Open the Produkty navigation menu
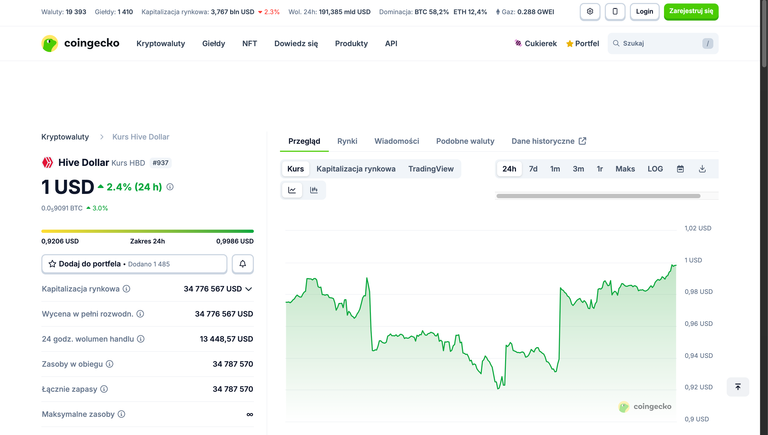Viewport: 768px width, 435px height. pyautogui.click(x=351, y=44)
